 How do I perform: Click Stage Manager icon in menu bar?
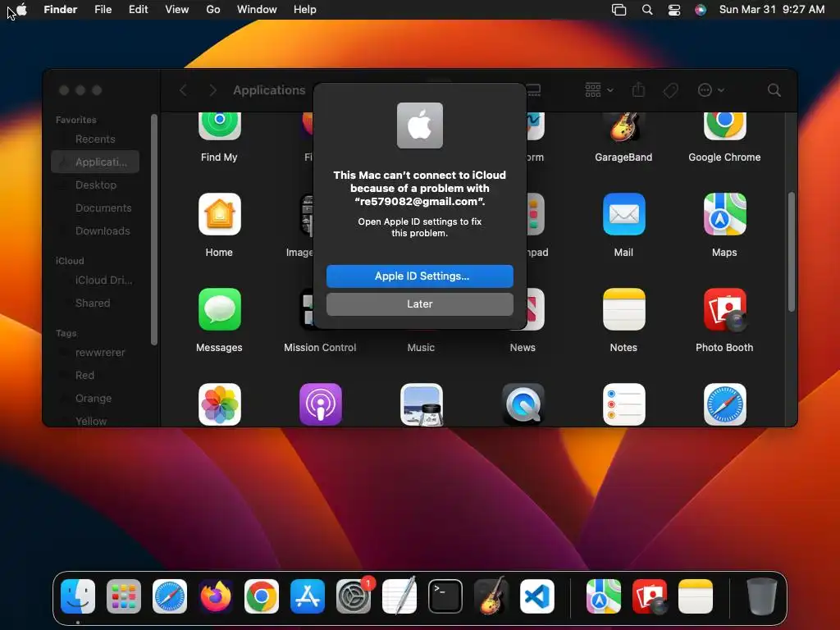click(x=619, y=10)
